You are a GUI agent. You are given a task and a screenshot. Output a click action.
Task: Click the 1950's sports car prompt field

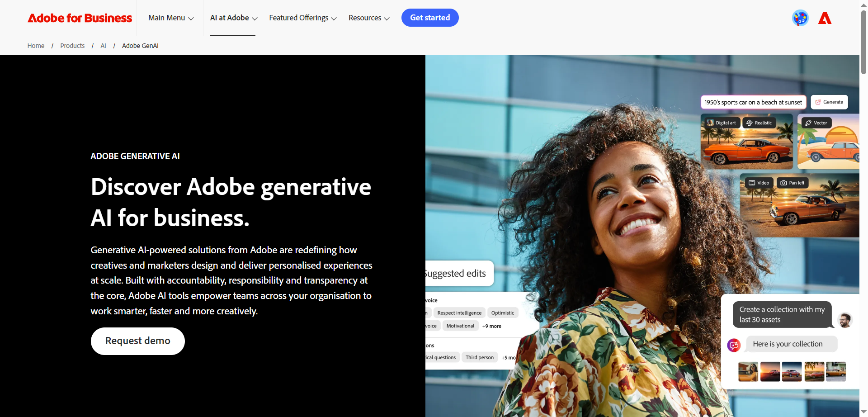754,102
